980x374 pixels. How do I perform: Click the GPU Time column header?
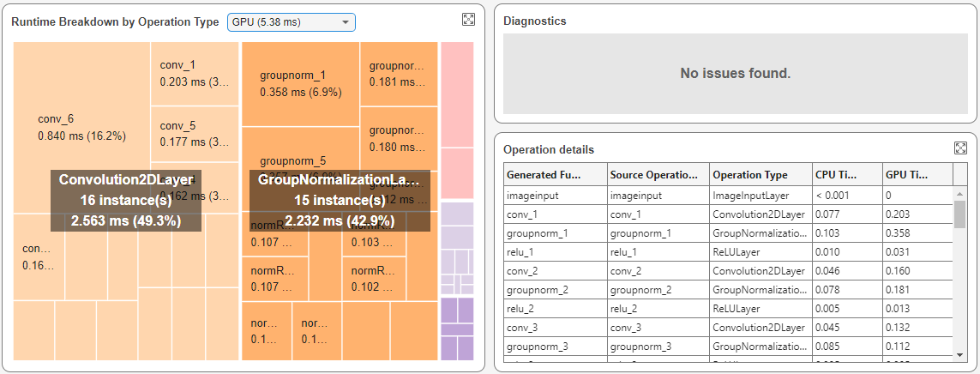click(917, 175)
